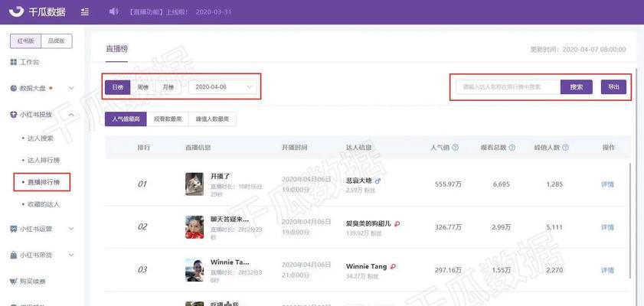
Task: Select the 月榜 monthly ranking
Action: click(x=168, y=87)
